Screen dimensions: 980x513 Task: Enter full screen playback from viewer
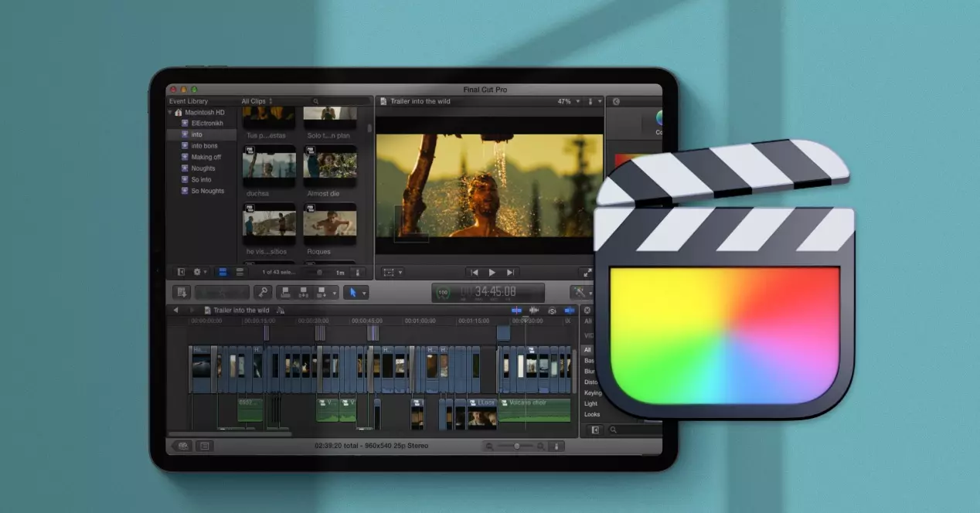(x=587, y=273)
